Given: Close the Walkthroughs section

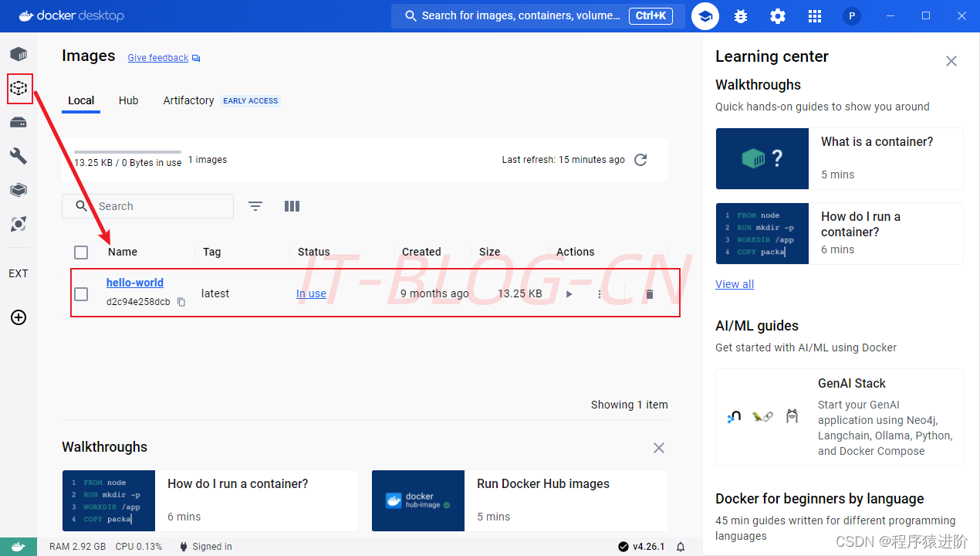Looking at the screenshot, I should tap(659, 448).
